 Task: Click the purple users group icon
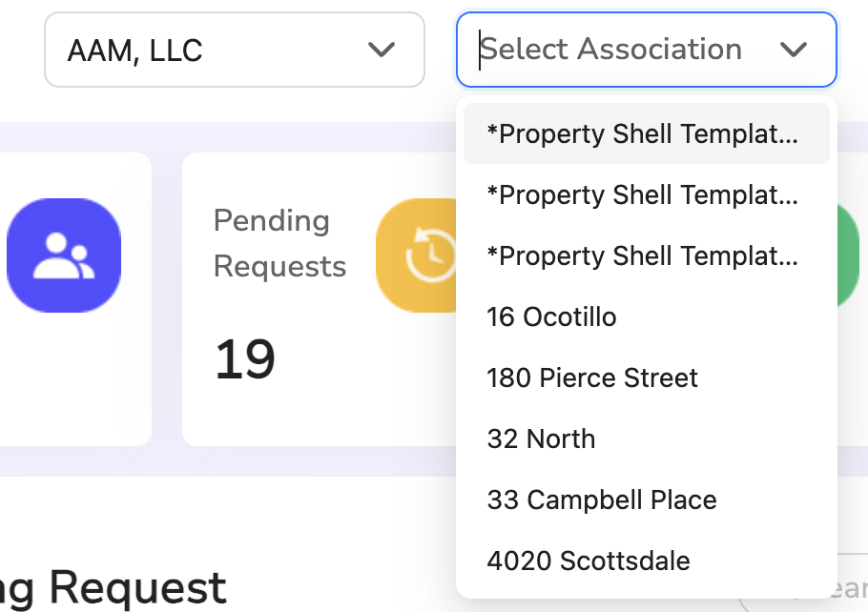(64, 255)
